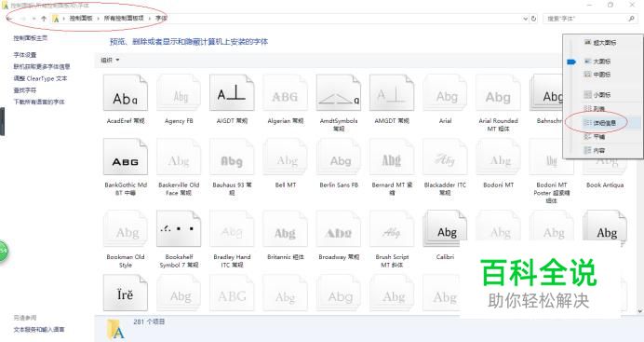Choose 详细信息 view option
This screenshot has width=644, height=342.
(601, 123)
